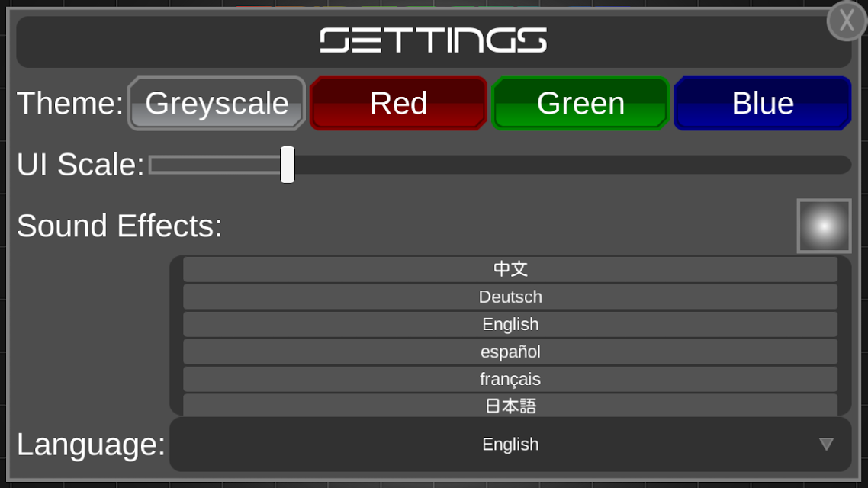The width and height of the screenshot is (868, 488).
Task: Close the Settings panel with X
Action: click(847, 21)
